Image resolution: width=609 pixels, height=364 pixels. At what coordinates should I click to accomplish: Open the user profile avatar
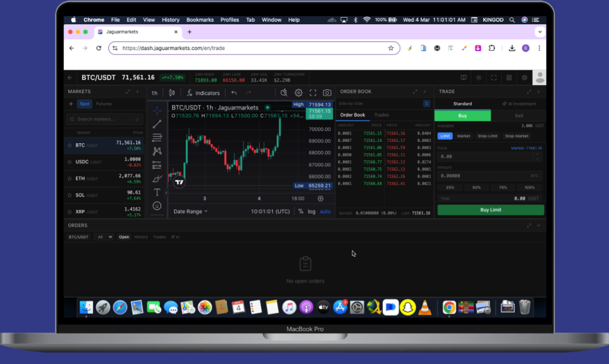coord(540,78)
